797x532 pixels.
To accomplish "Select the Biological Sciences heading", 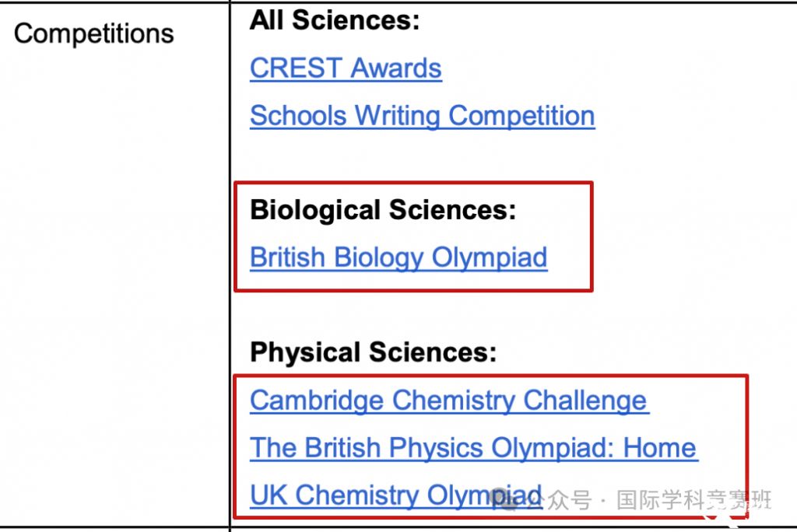I will pyautogui.click(x=383, y=210).
